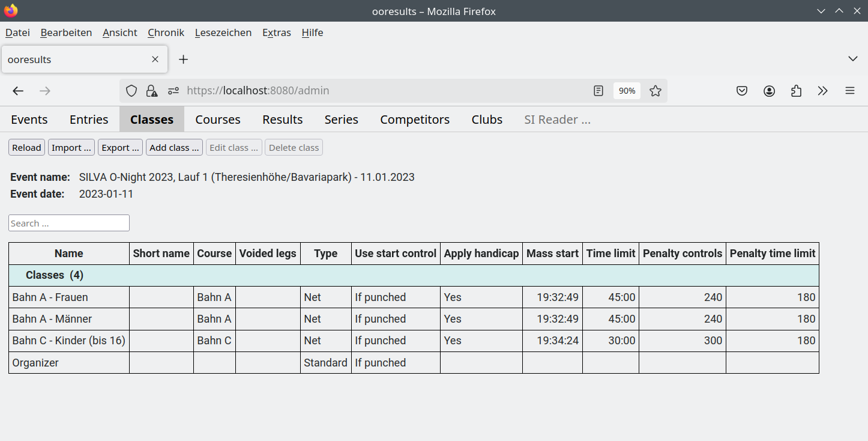Click the padlock site security icon
This screenshot has width=868, height=441.
coord(152,91)
